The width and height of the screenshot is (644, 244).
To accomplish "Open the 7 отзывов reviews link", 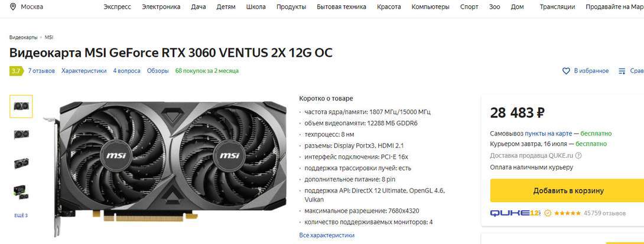I will [41, 71].
